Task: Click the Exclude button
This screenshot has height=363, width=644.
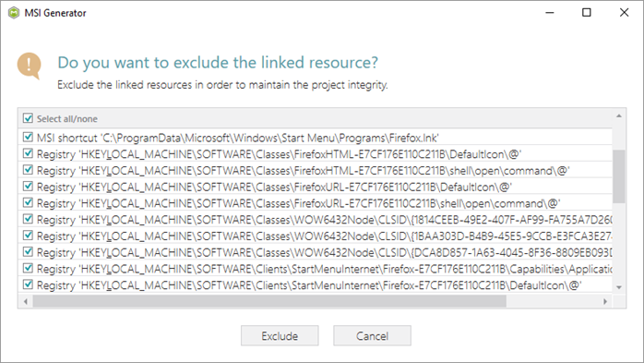Action: (x=280, y=336)
